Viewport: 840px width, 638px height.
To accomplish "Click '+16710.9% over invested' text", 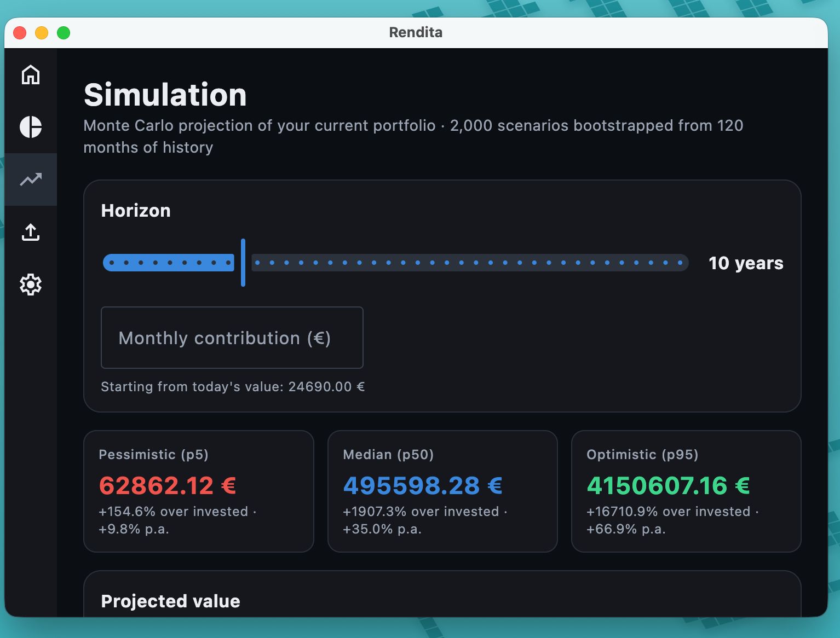I will coord(669,512).
